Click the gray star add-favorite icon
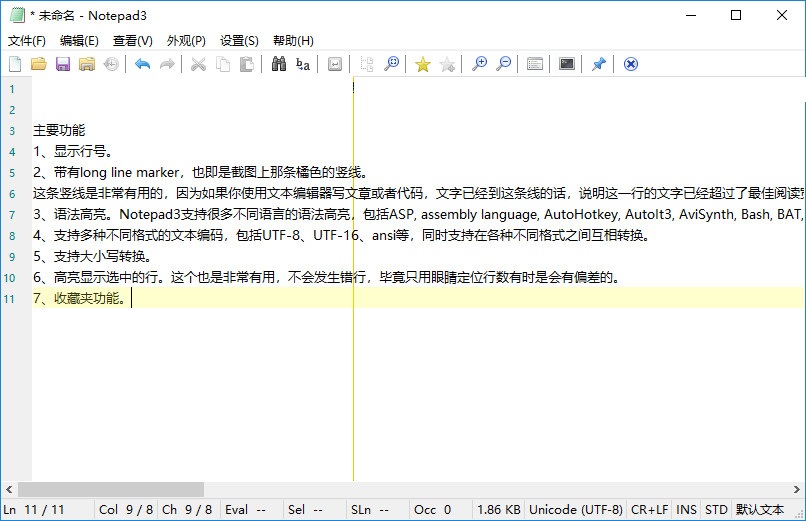 coord(447,64)
